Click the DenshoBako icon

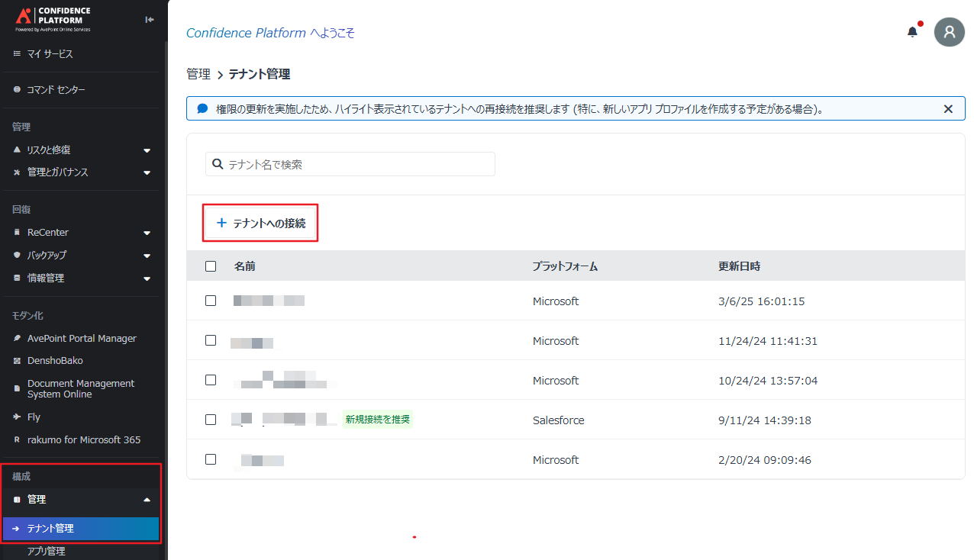tap(17, 360)
